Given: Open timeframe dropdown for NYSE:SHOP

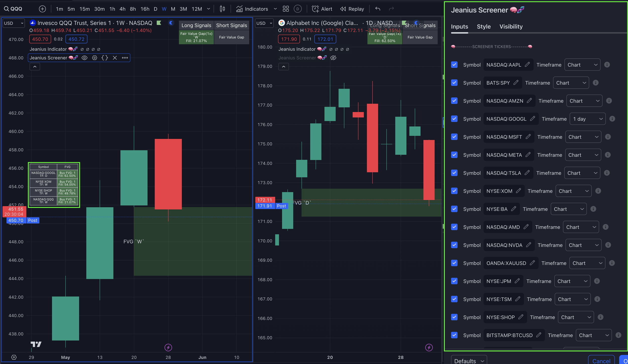Looking at the screenshot, I should [576, 317].
